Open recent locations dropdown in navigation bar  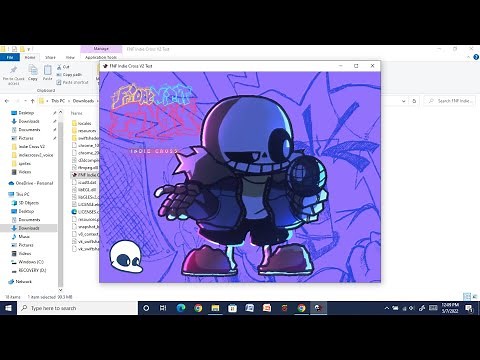coord(25,101)
